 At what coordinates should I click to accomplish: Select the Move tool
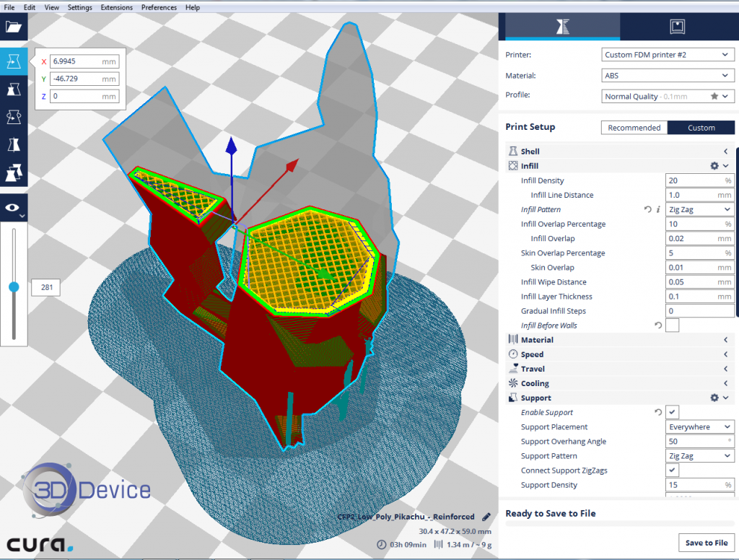click(x=14, y=61)
